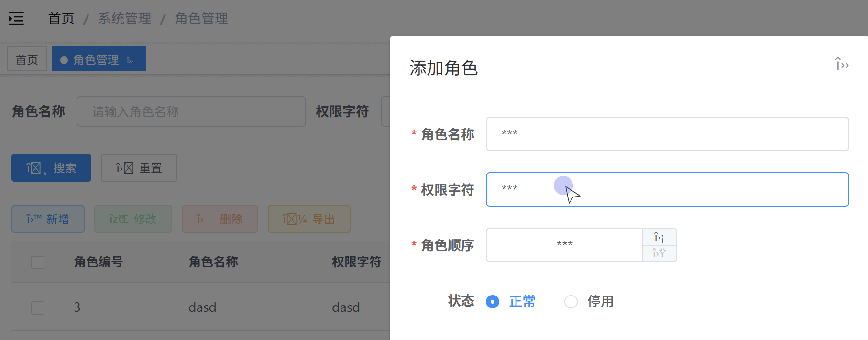Close the 角色管理 tab using its small icon
This screenshot has height=340, width=868.
(130, 60)
